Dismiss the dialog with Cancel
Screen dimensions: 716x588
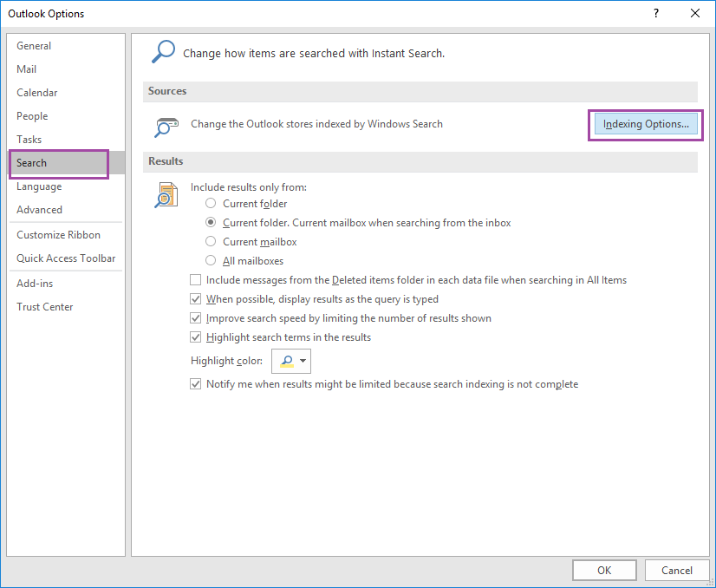coord(677,570)
